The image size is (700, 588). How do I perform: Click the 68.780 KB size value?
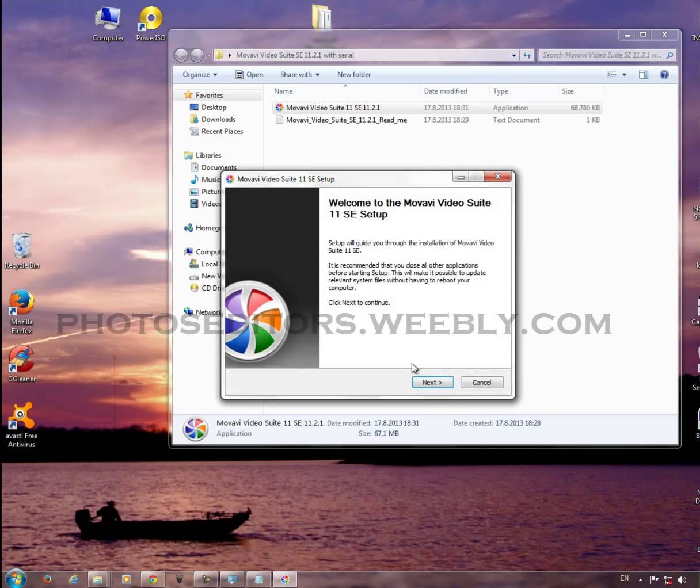(x=585, y=108)
